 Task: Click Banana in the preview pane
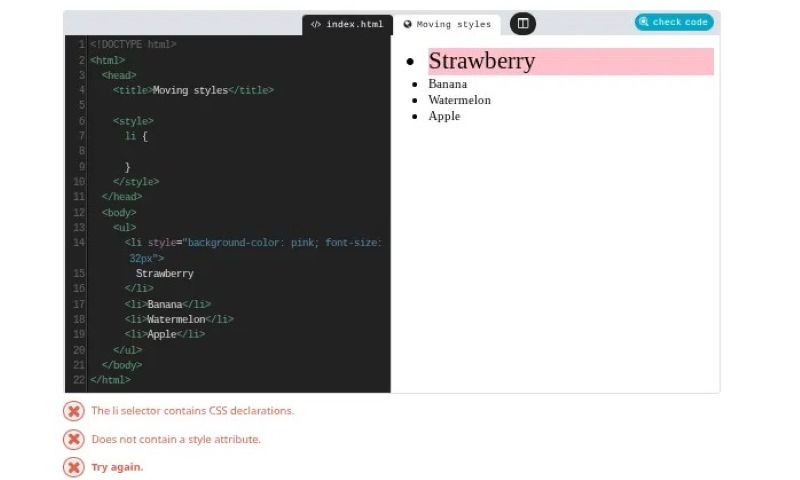click(447, 84)
